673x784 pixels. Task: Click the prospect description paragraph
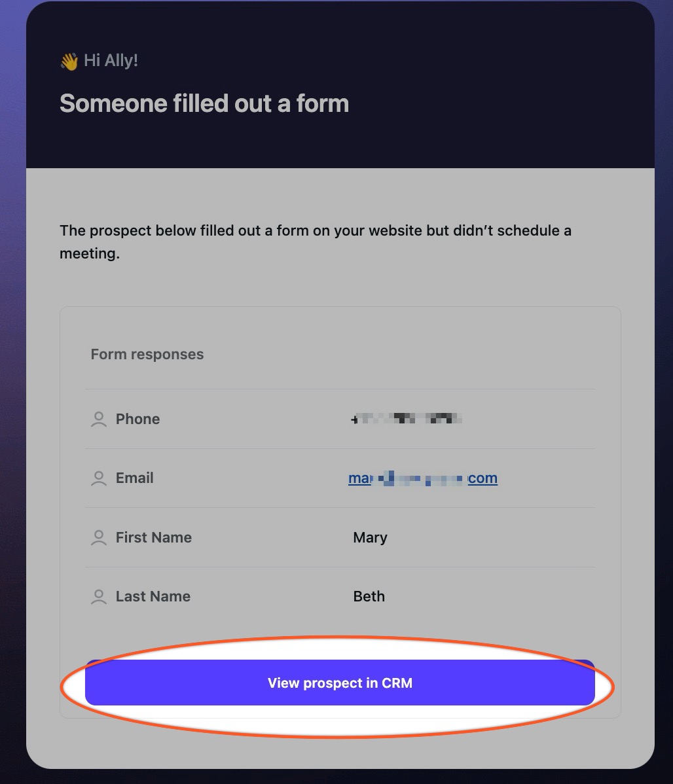316,242
